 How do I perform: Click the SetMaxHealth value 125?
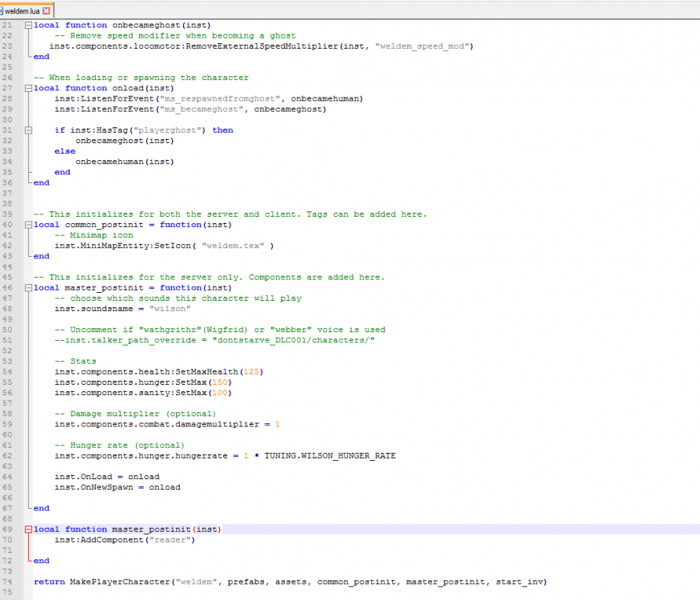click(251, 372)
